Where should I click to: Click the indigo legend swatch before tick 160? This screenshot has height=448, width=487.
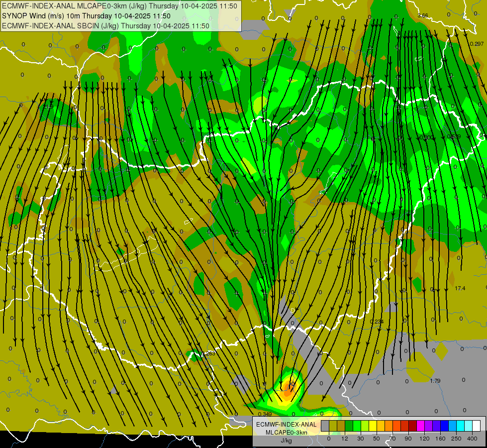[x=437, y=426]
